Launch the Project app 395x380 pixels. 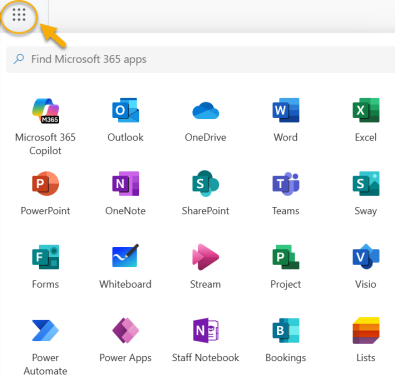click(286, 257)
